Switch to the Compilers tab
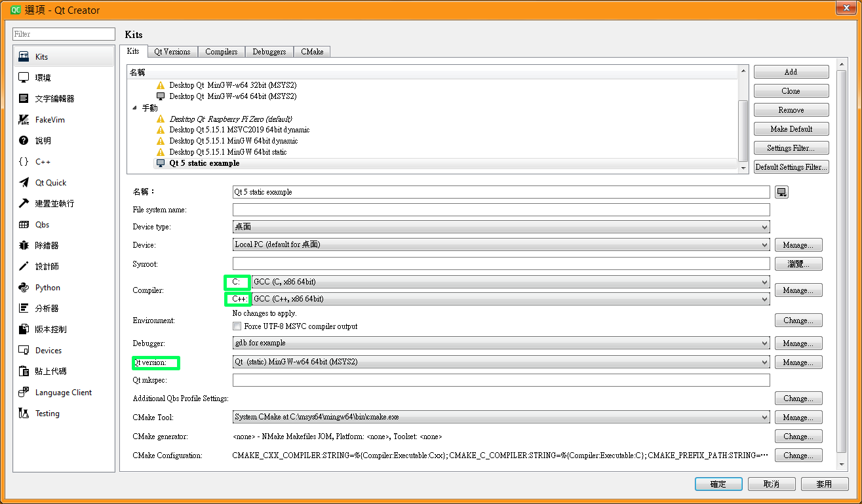862x504 pixels. [221, 51]
